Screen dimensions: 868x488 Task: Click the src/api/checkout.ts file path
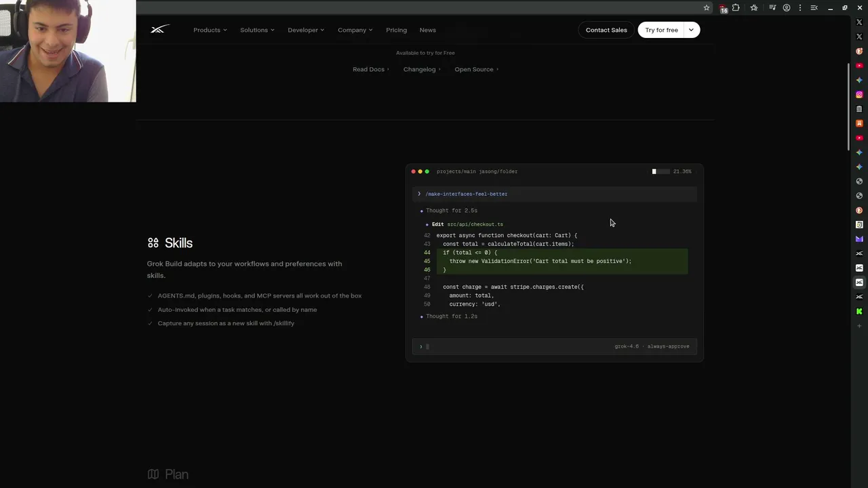475,224
